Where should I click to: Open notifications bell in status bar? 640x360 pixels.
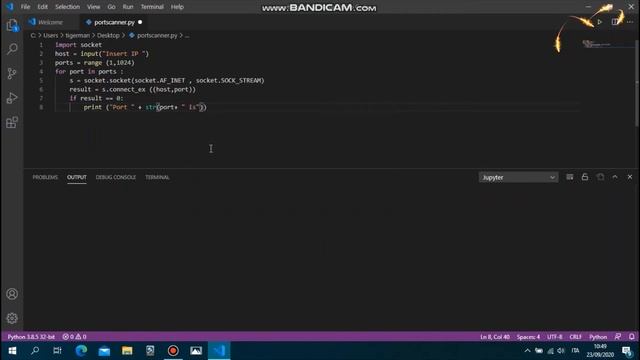631,337
